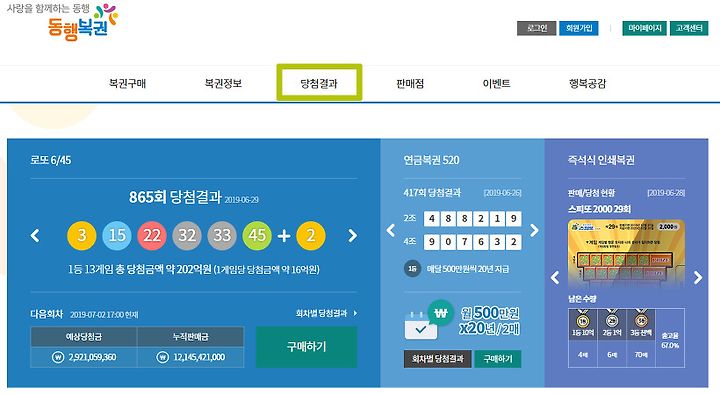Click the 로또 6/45 title

coord(51,160)
